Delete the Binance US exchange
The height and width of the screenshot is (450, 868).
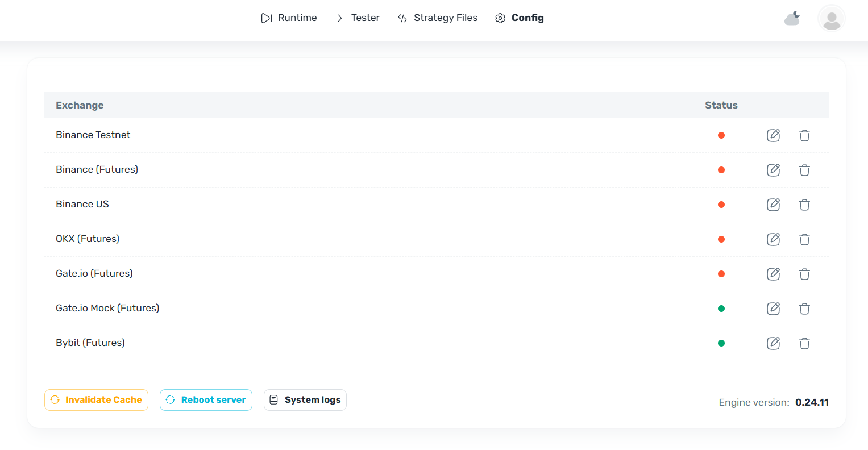click(x=804, y=205)
